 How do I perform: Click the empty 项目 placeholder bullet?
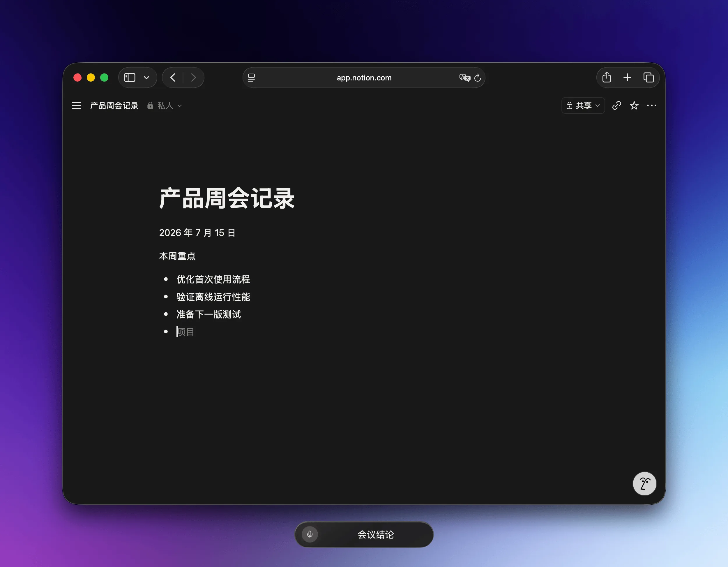coord(186,332)
